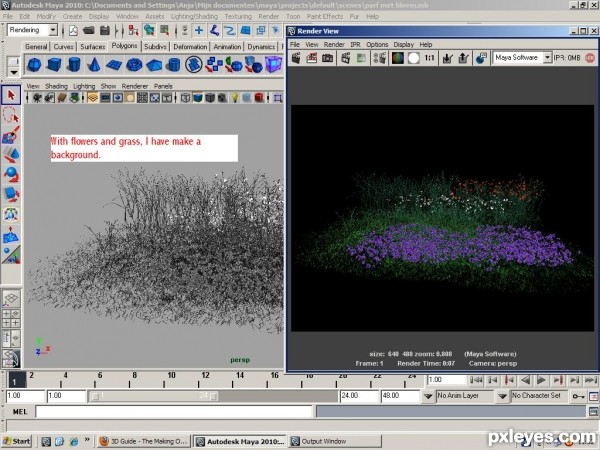Activate the Paint Selection tool

tap(11, 135)
